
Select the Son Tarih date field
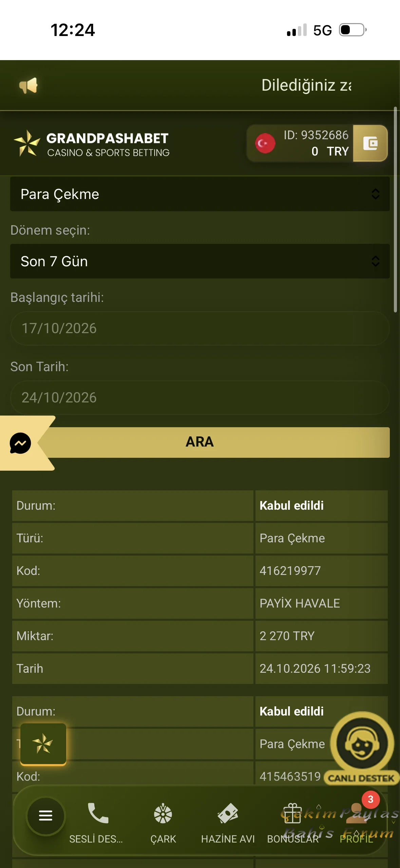point(200,398)
